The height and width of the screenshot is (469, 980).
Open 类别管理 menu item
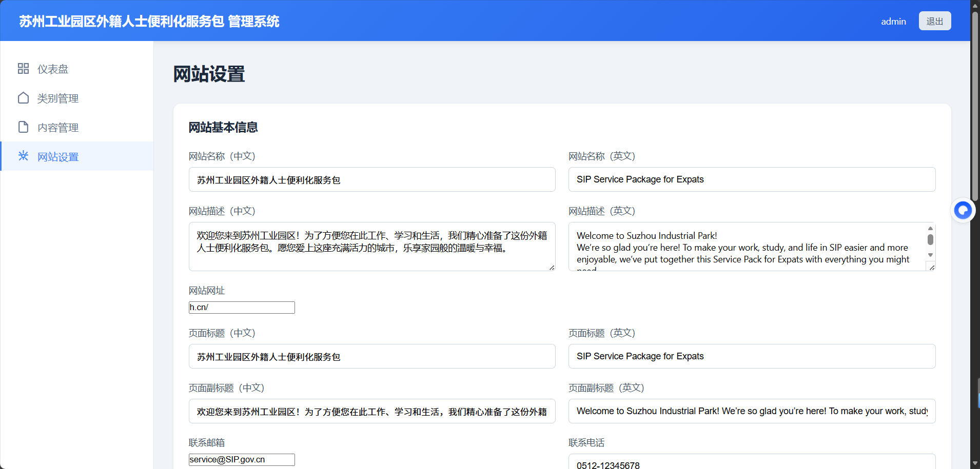[x=57, y=98]
